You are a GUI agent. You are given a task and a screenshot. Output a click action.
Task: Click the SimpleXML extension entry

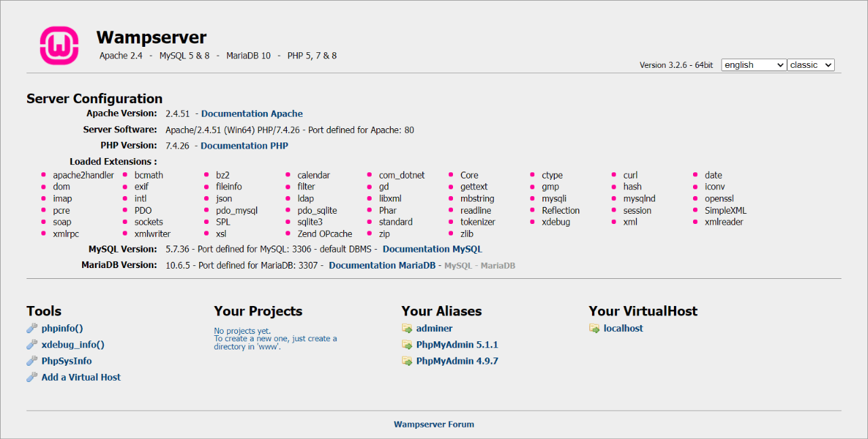pos(726,210)
